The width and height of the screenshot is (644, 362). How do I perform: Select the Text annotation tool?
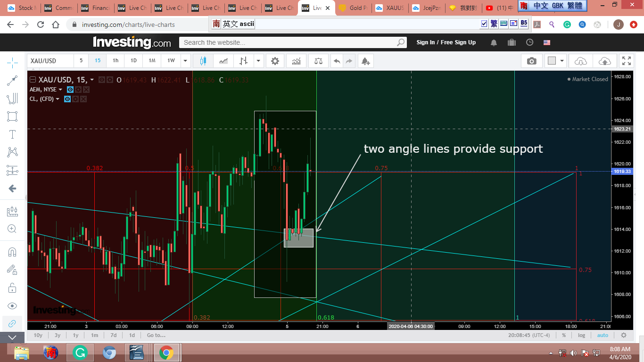pos(12,134)
